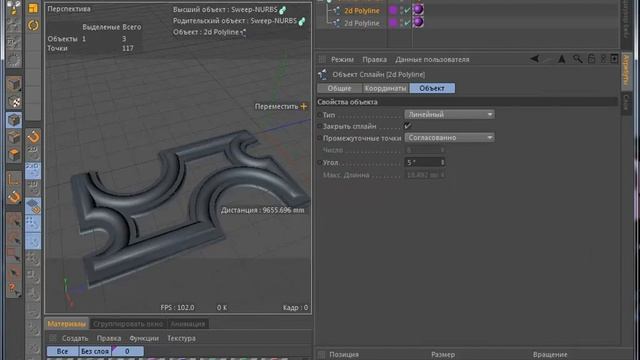The width and height of the screenshot is (640, 360).
Task: Click animation circle beside Тип label
Action: 320,115
